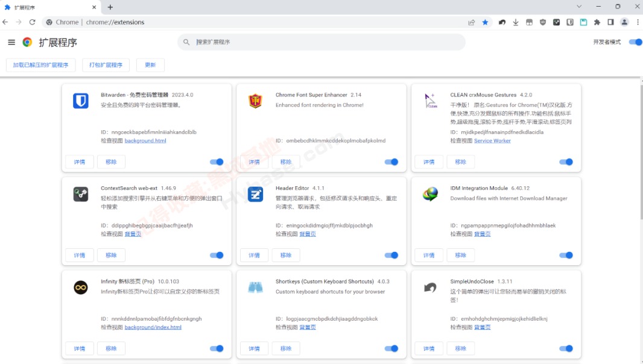The width and height of the screenshot is (643, 364).
Task: Click the CLEAN crxMouse Gestures icon
Action: coord(430,101)
